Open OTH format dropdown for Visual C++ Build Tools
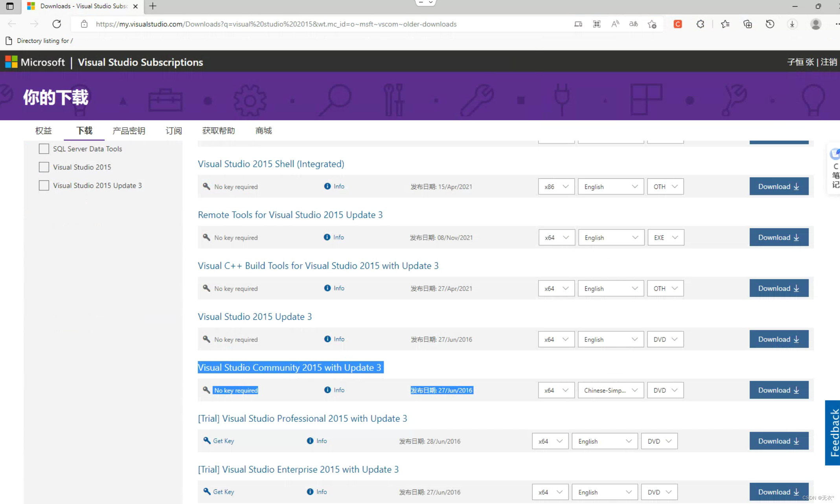The width and height of the screenshot is (840, 504). click(x=665, y=288)
